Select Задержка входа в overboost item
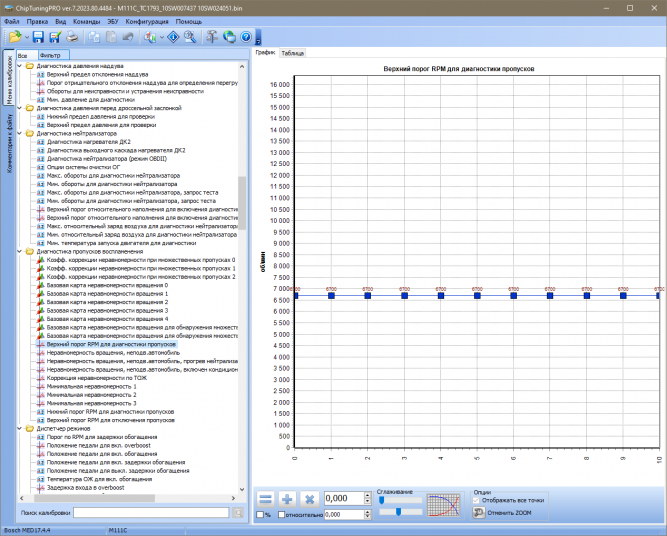This screenshot has height=536, width=667. click(x=86, y=488)
